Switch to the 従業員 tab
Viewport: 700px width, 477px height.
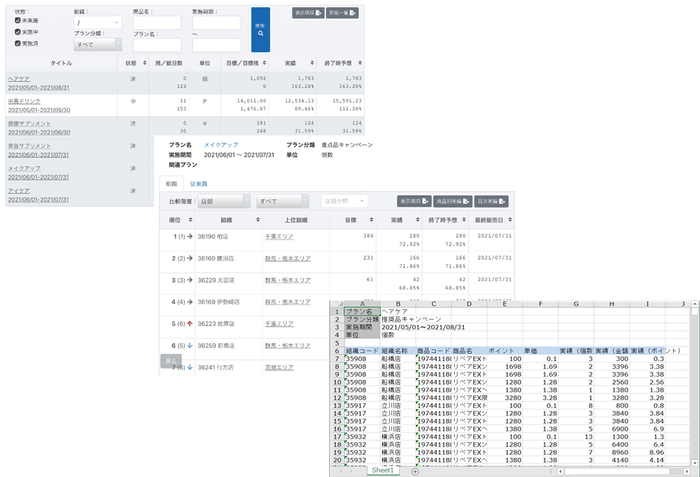(198, 183)
